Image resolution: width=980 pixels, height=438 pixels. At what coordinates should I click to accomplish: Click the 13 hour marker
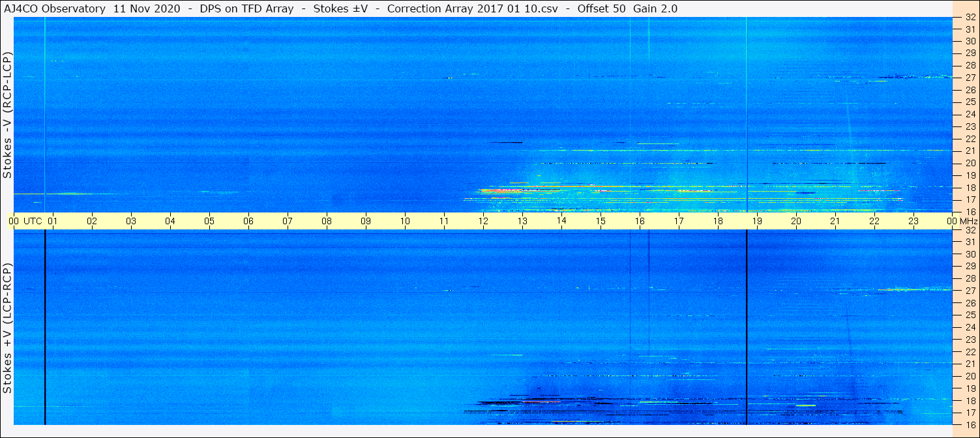522,221
